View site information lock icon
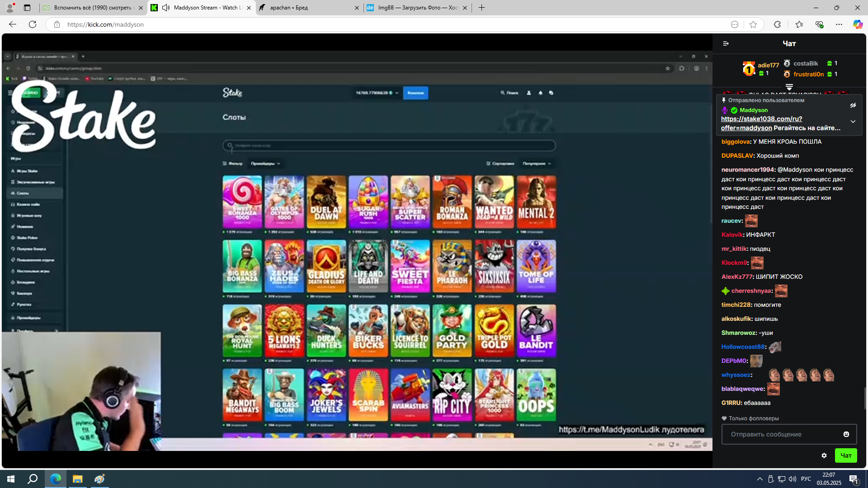Image resolution: width=868 pixels, height=488 pixels. [x=57, y=24]
